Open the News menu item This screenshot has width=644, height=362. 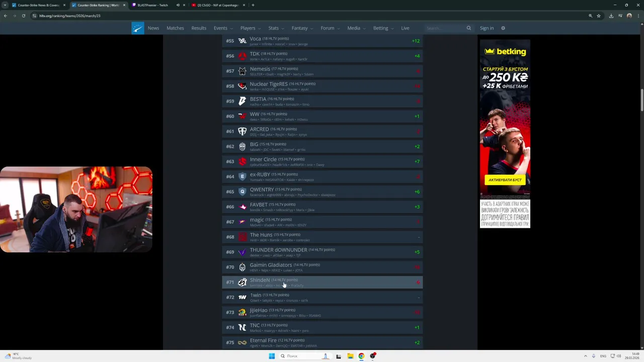153,28
